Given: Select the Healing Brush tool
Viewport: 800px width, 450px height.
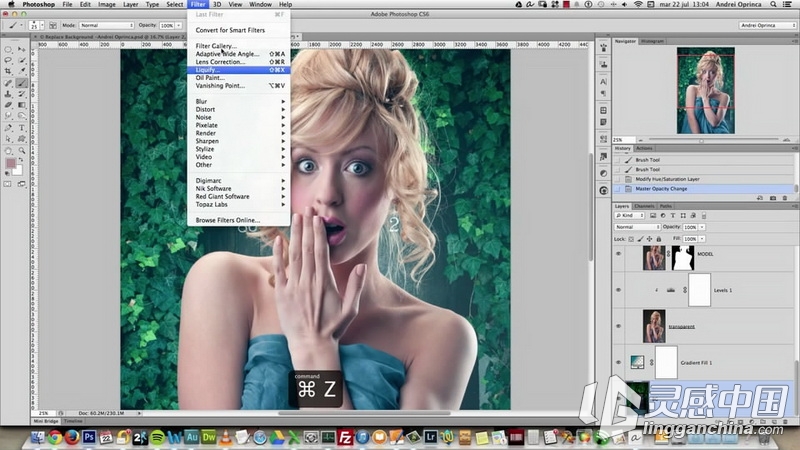Looking at the screenshot, I should click(x=8, y=83).
